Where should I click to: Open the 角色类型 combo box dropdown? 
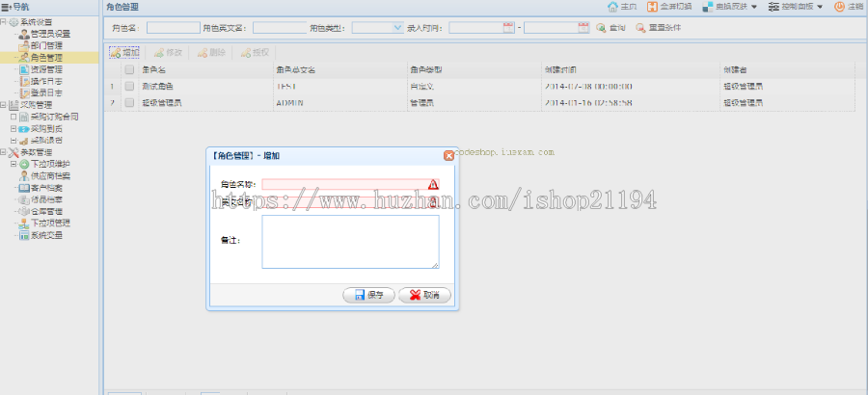[397, 28]
